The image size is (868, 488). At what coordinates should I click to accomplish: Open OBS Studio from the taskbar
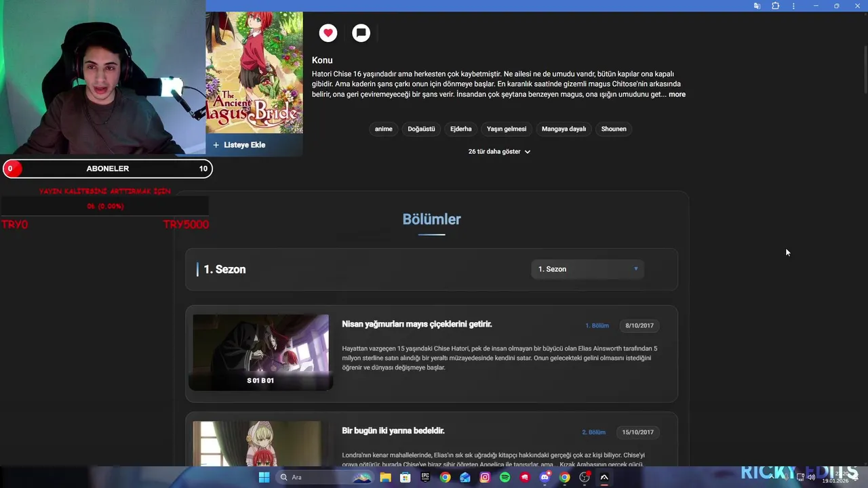(x=585, y=477)
